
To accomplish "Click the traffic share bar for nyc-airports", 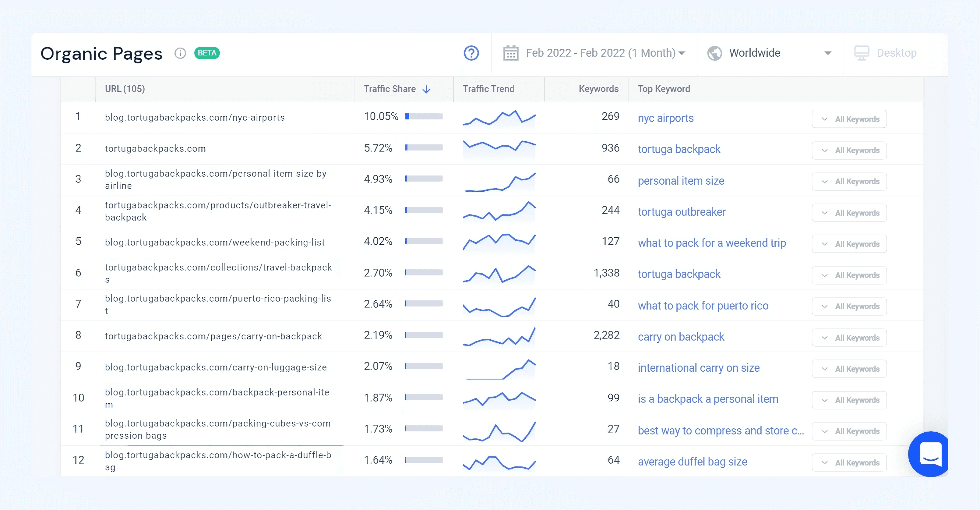I will [423, 116].
